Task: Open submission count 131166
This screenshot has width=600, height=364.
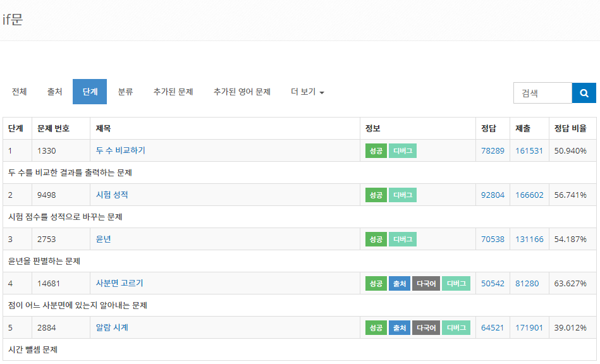Action: click(529, 240)
